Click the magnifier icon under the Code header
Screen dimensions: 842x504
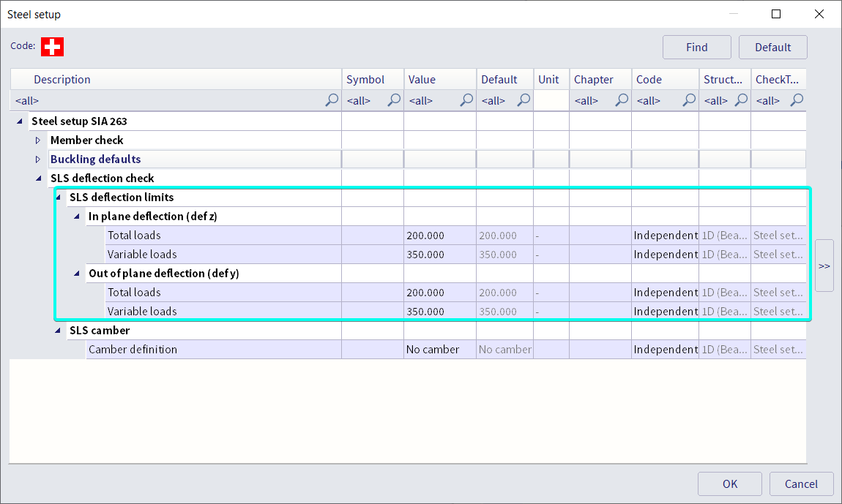[x=688, y=100]
